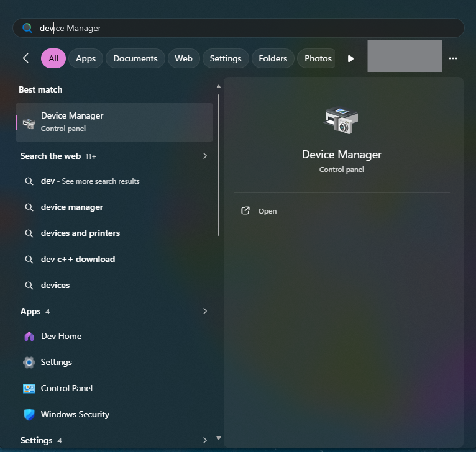Switch to the Apps filter tab

pos(86,58)
